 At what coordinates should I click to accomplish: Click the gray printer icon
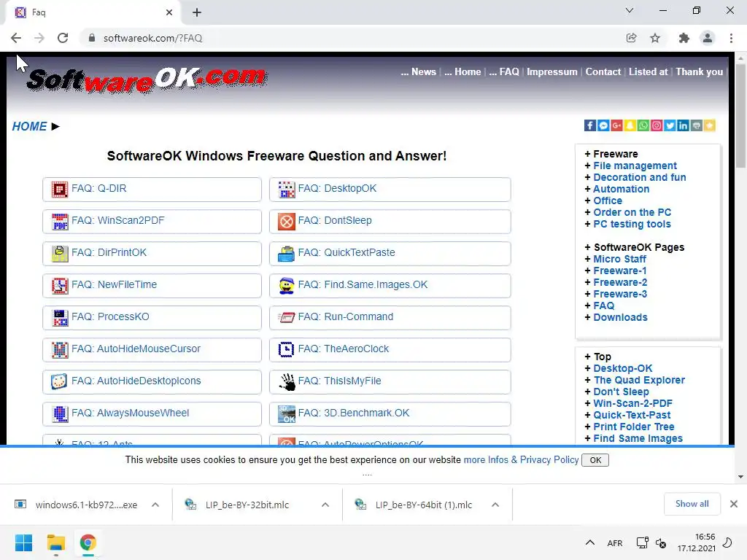[x=696, y=125]
